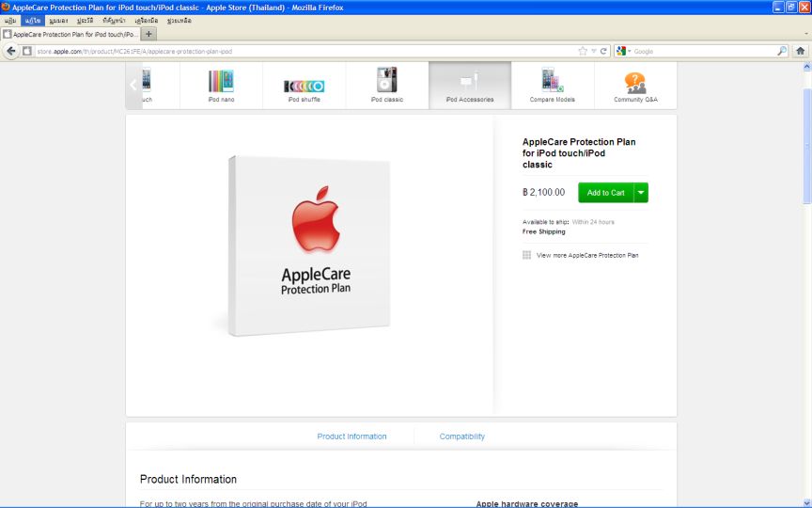Select the iPod shuffle icon
812x508 pixels.
click(x=304, y=86)
